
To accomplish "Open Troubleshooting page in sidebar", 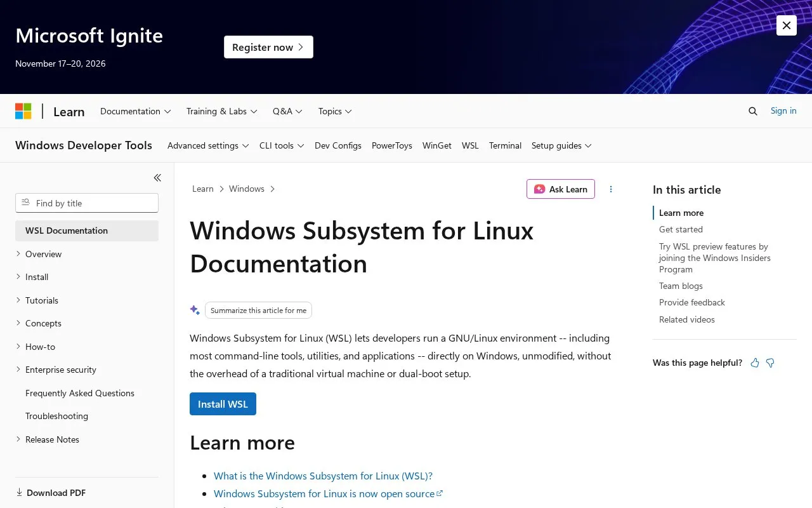I will 56,416.
